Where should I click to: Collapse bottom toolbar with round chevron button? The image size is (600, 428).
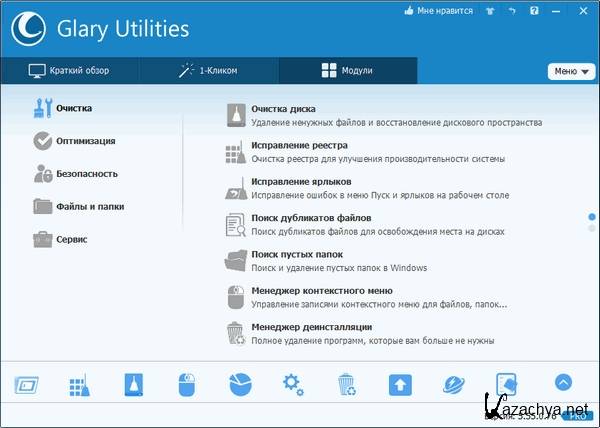click(x=562, y=382)
